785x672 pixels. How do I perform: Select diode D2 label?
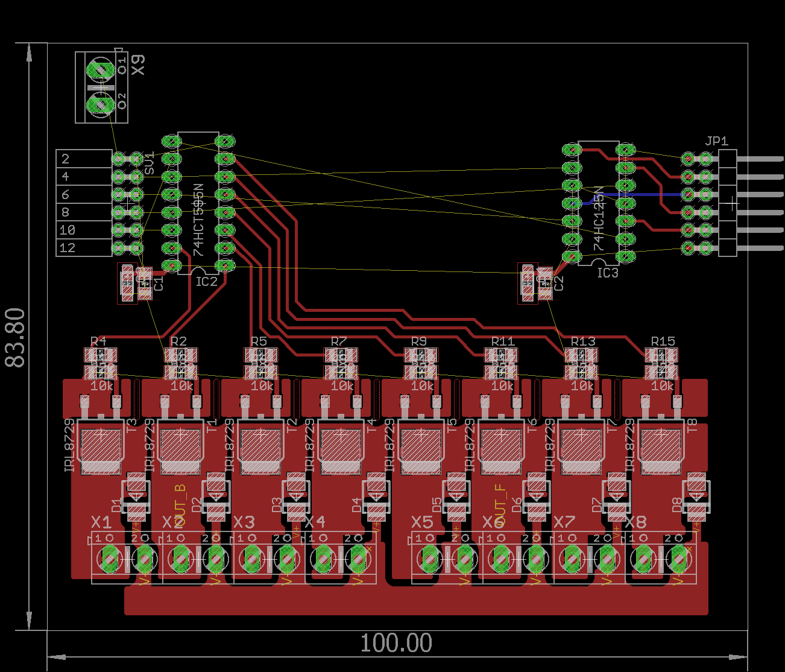click(x=197, y=505)
